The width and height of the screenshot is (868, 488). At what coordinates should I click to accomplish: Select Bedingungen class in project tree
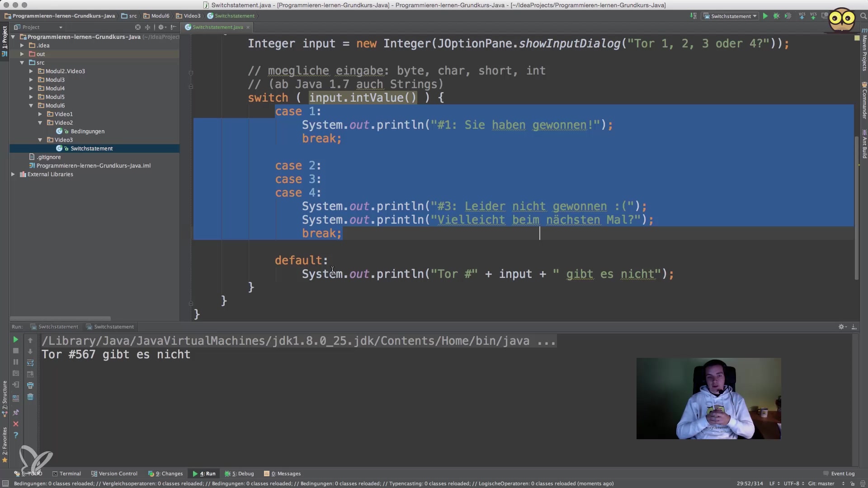tap(87, 131)
